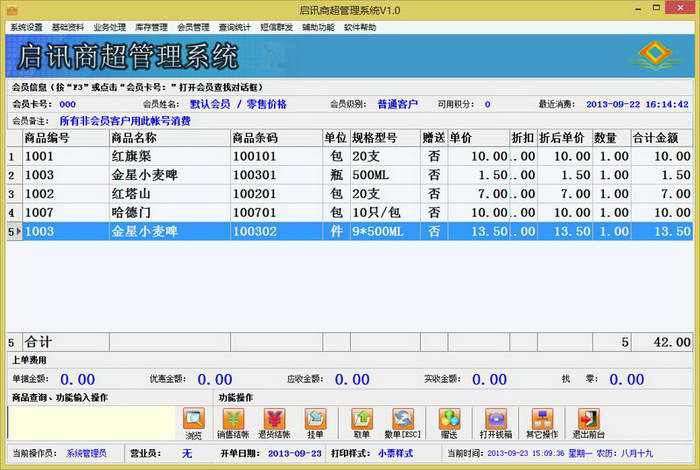Cancel the order using 撤单[ESC]
The width and height of the screenshot is (700, 470).
pyautogui.click(x=403, y=422)
